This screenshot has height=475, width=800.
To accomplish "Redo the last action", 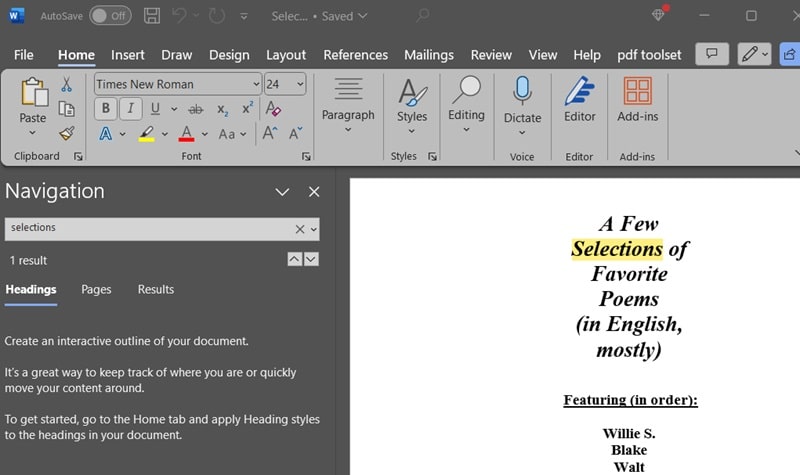I will (217, 16).
